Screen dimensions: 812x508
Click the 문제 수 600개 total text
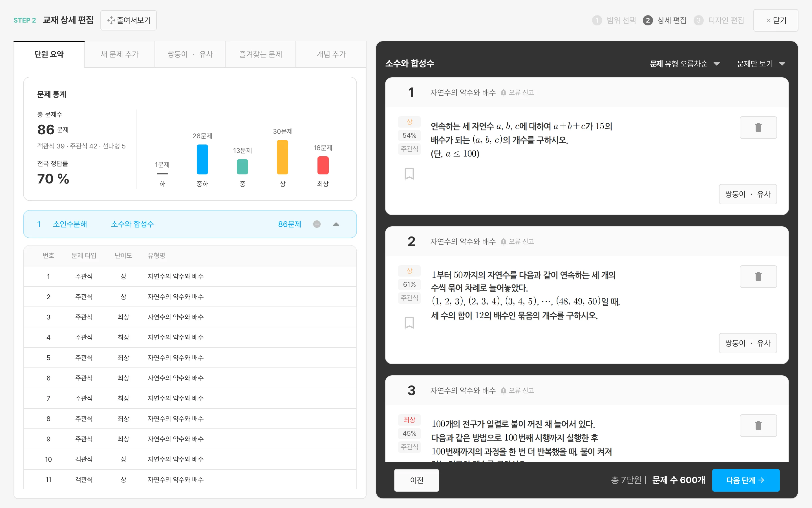pos(678,480)
